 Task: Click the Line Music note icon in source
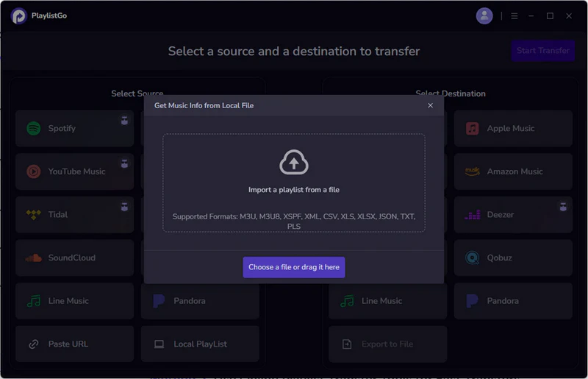pos(34,301)
